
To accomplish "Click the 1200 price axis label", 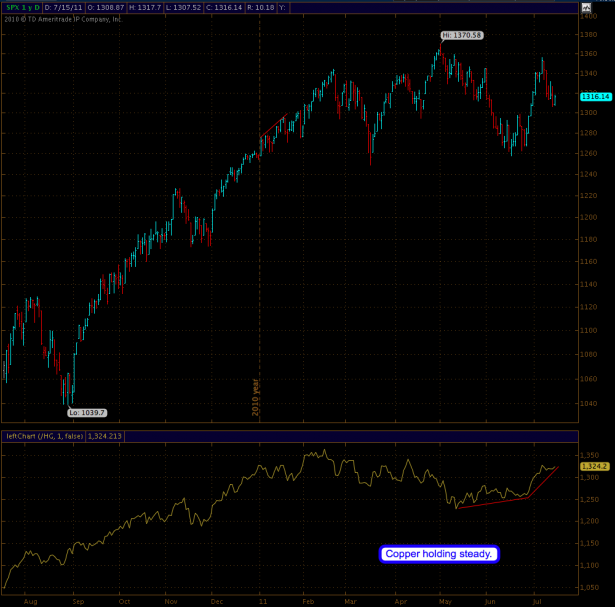I will point(589,217).
